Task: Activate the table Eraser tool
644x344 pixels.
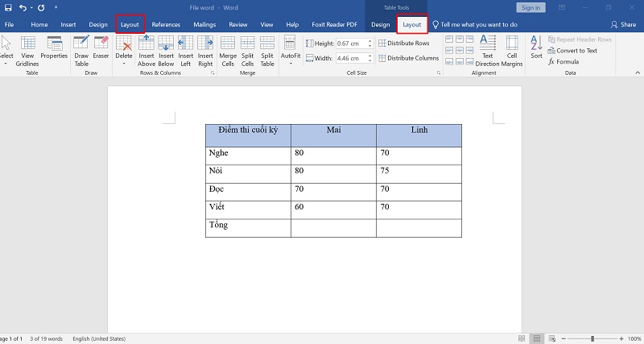Action: [101, 48]
